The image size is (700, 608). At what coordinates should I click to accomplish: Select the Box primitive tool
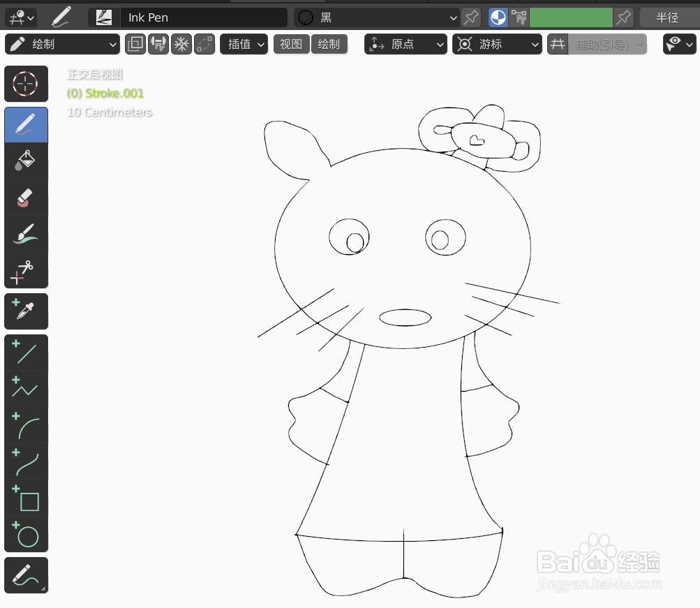26,498
